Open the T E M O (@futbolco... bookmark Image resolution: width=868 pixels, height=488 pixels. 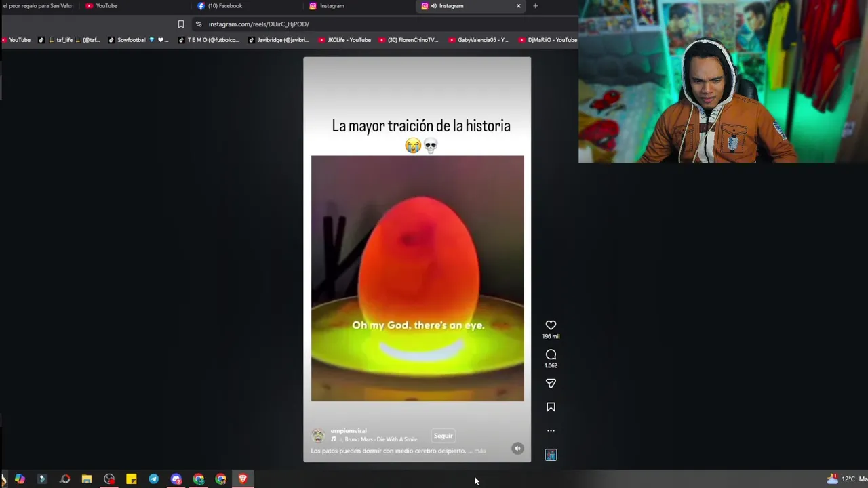click(x=209, y=40)
